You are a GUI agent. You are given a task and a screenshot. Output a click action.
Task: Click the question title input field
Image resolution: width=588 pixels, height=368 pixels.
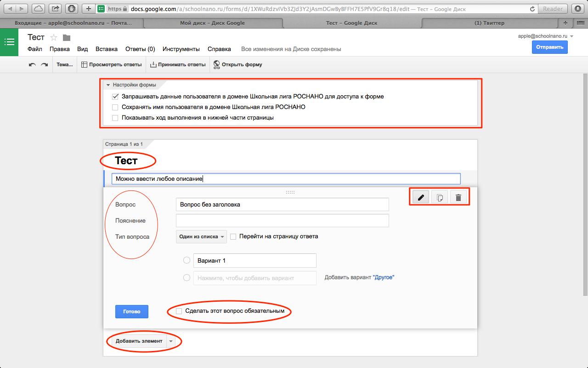(283, 204)
